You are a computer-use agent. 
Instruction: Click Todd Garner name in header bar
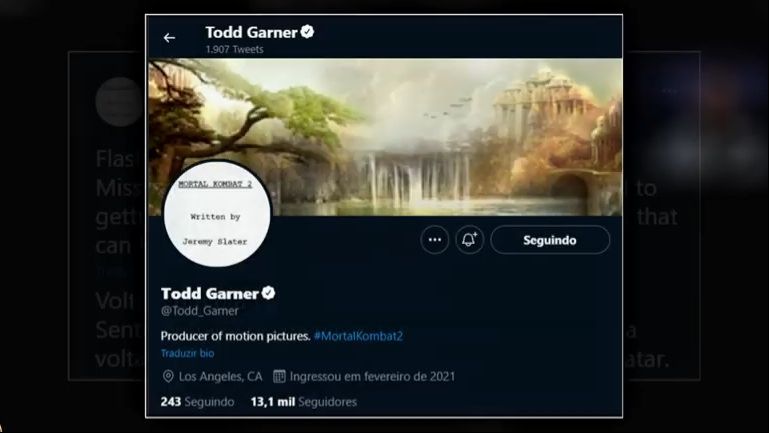[x=251, y=32]
